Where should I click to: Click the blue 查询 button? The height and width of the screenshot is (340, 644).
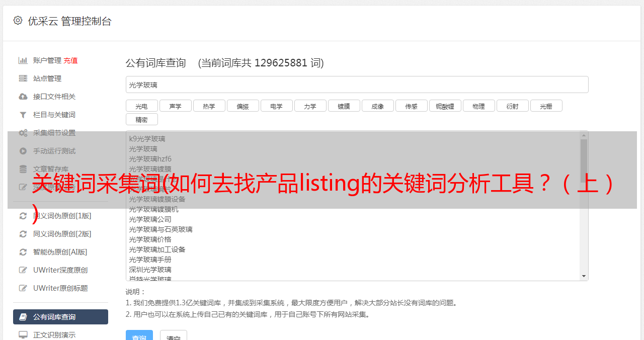click(x=139, y=336)
